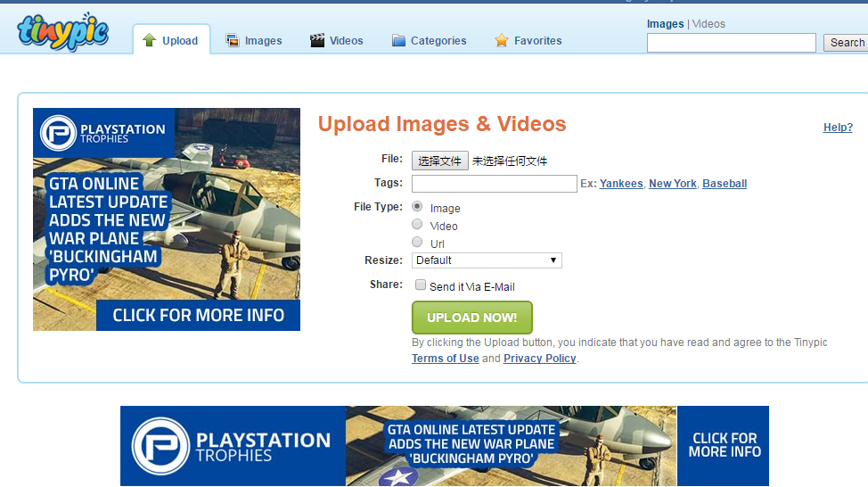Click CLICK FOR MORE INFO on square ad
The image size is (868, 487).
pyautogui.click(x=198, y=315)
